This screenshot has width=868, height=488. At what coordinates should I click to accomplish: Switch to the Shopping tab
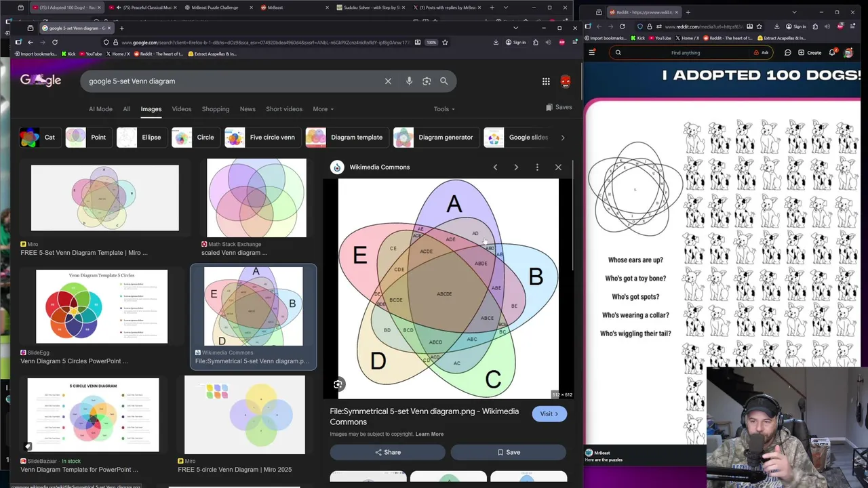tap(216, 109)
